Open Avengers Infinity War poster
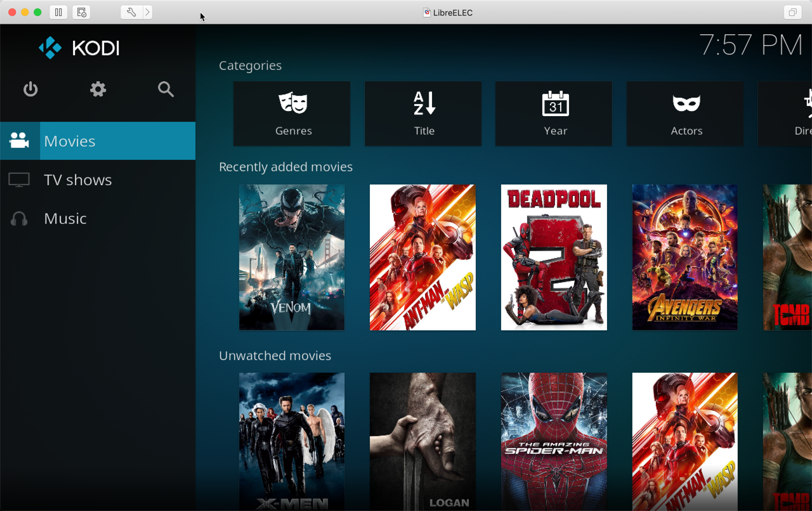The image size is (812, 511). [685, 257]
